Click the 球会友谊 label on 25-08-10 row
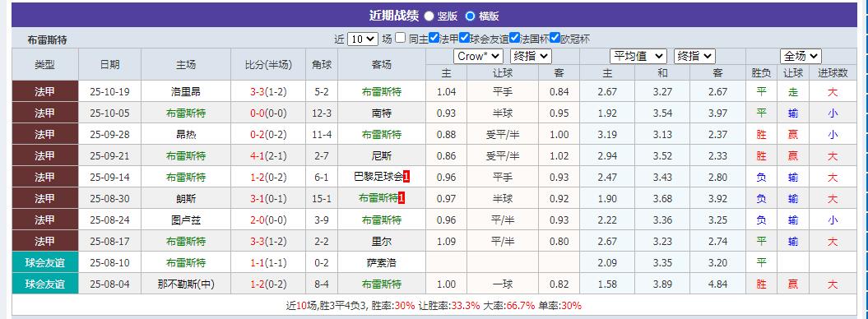Screen dimensions: 868x319 click(x=44, y=262)
